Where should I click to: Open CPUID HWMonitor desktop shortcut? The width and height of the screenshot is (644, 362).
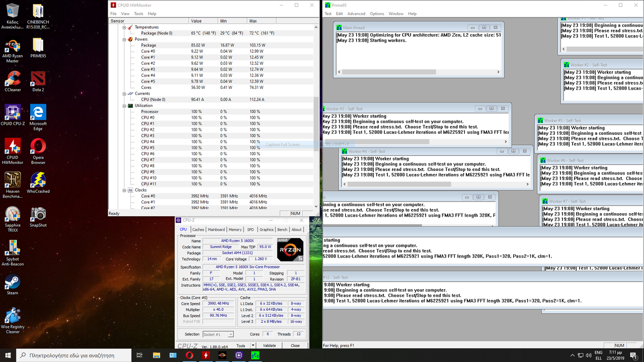click(13, 151)
